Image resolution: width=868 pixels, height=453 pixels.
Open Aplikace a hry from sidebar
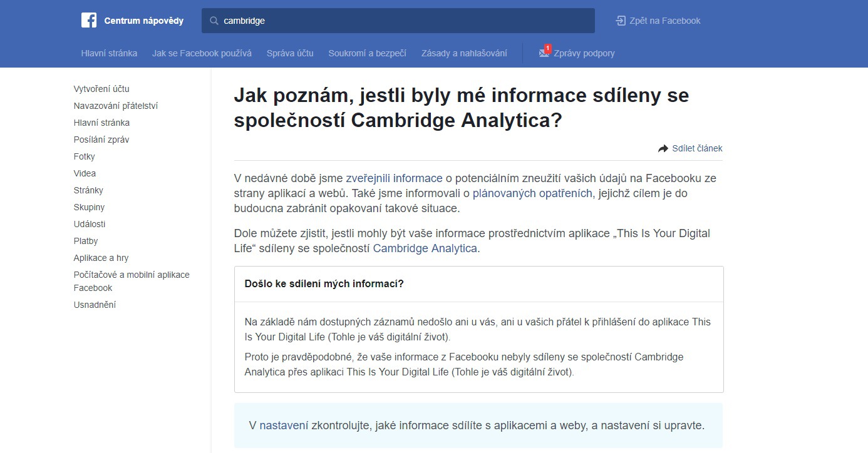101,257
